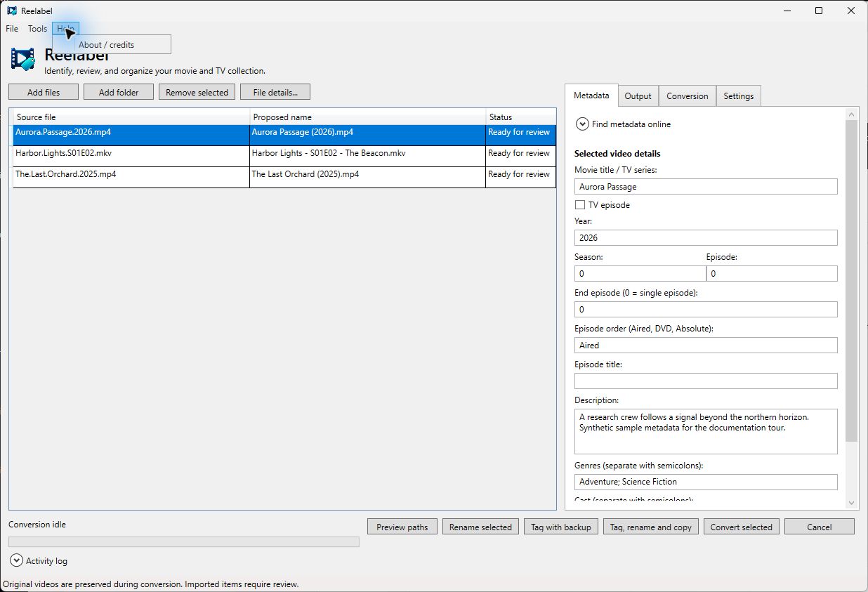Enable the TV episode checkbox
Screen dimensions: 868x592
point(580,205)
